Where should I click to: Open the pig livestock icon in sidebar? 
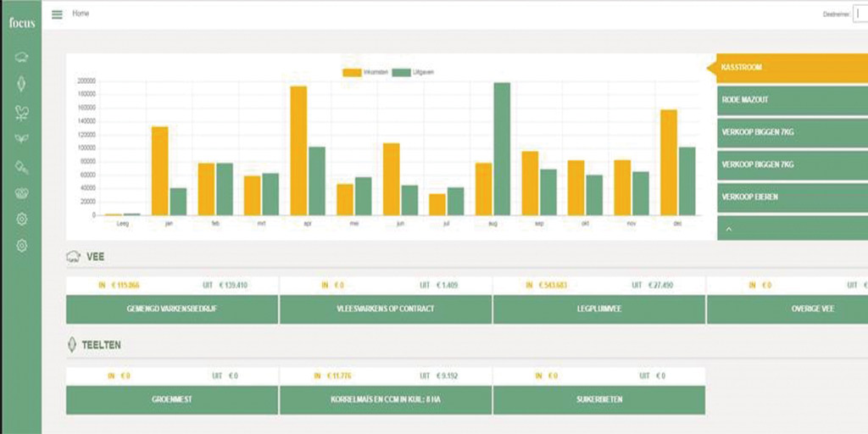pyautogui.click(x=21, y=57)
